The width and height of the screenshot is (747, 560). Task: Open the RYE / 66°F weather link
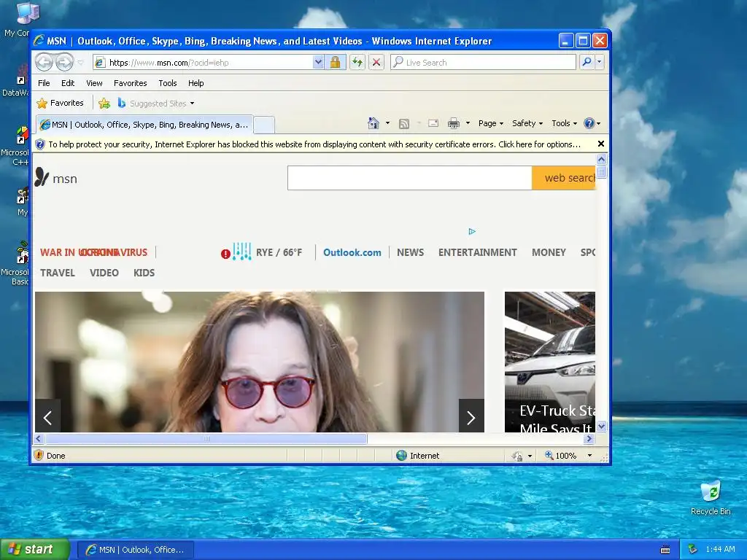tap(279, 252)
